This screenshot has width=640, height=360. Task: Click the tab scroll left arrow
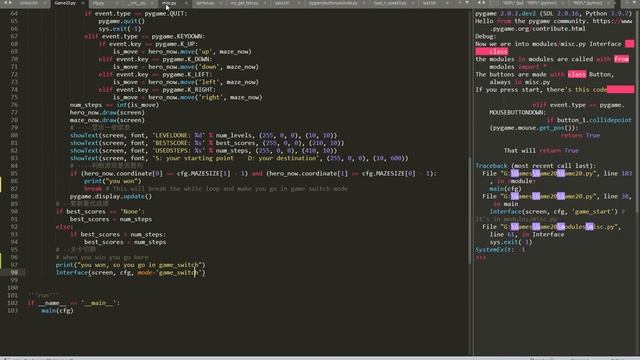tap(5, 3)
